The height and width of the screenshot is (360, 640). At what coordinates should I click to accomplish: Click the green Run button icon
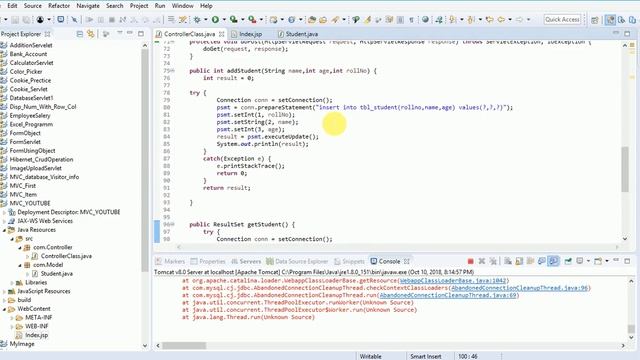pos(215,20)
